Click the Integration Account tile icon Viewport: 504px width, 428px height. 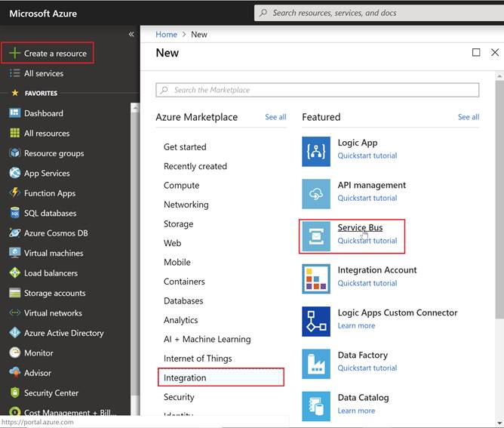click(x=316, y=279)
